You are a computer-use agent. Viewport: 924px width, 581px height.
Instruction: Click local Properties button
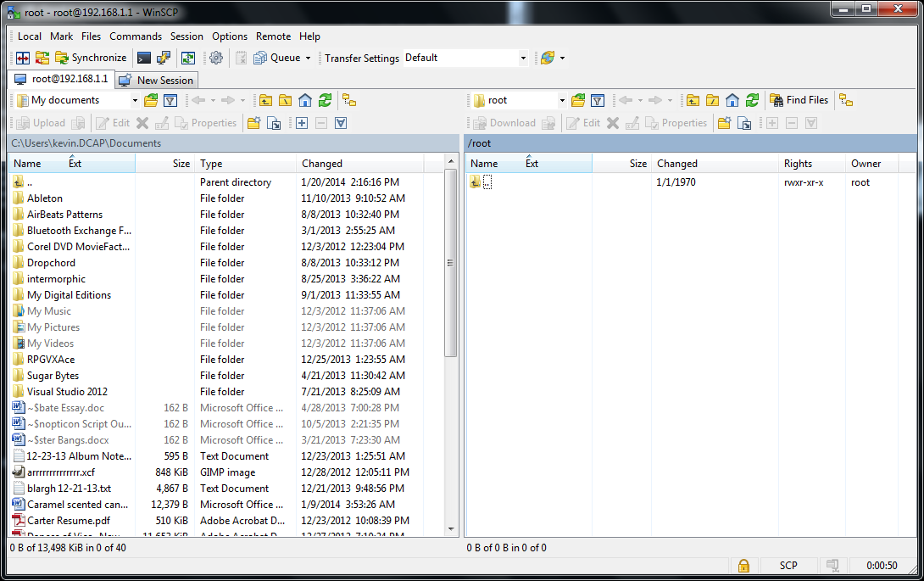pos(206,123)
